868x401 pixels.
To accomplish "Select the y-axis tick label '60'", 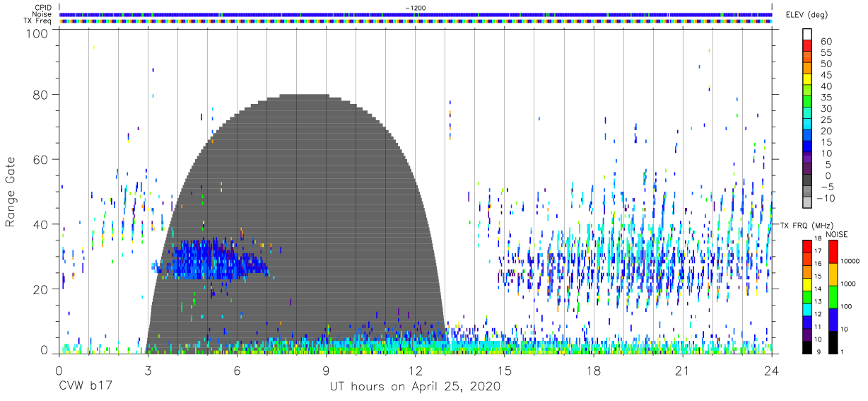I will pyautogui.click(x=40, y=160).
